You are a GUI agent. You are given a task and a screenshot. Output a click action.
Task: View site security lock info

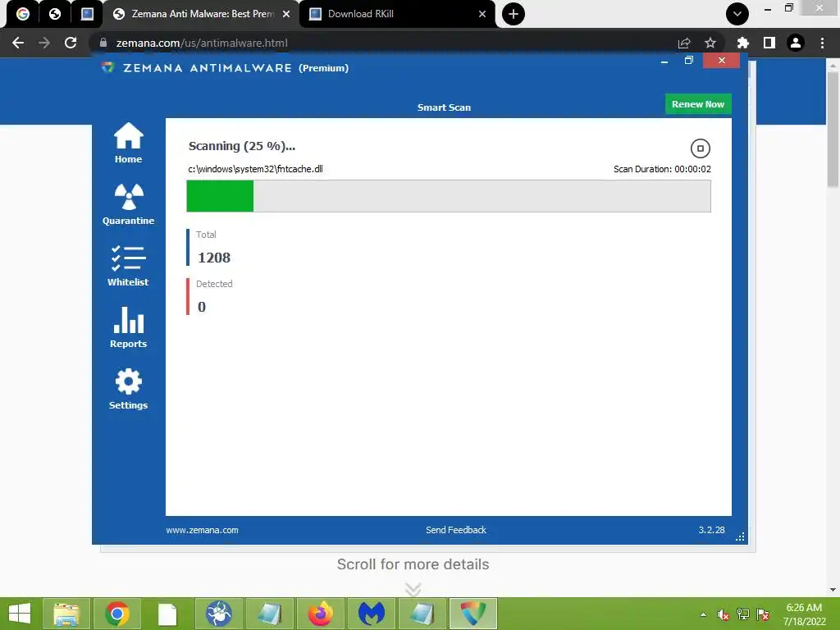point(103,43)
